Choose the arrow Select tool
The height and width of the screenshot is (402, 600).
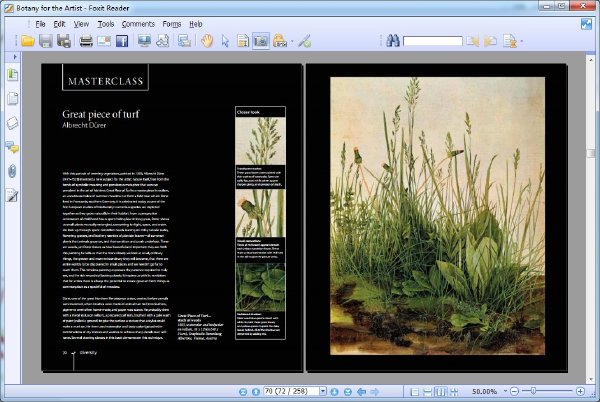[225, 41]
